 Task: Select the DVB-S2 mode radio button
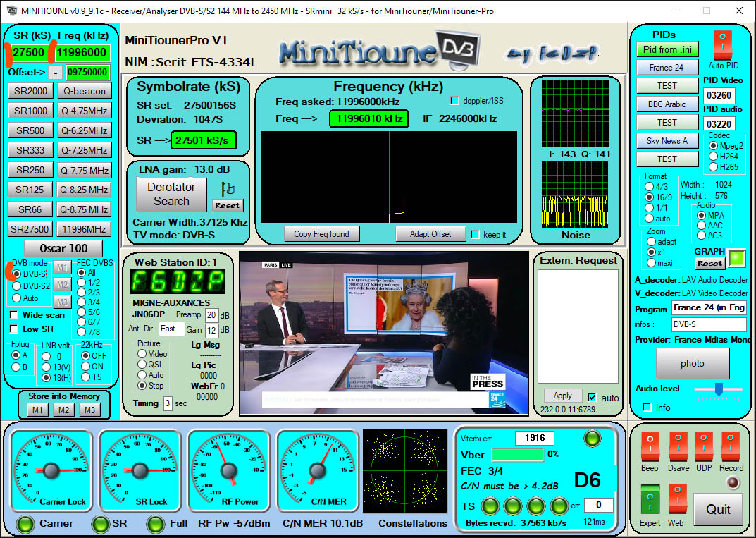point(16,286)
